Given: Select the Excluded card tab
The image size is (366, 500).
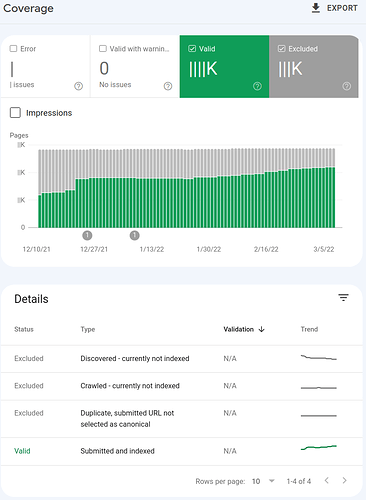Looking at the screenshot, I should (x=314, y=66).
